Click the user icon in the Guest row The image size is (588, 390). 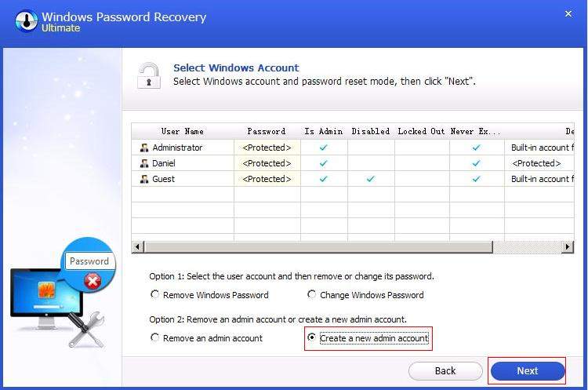[x=144, y=179]
